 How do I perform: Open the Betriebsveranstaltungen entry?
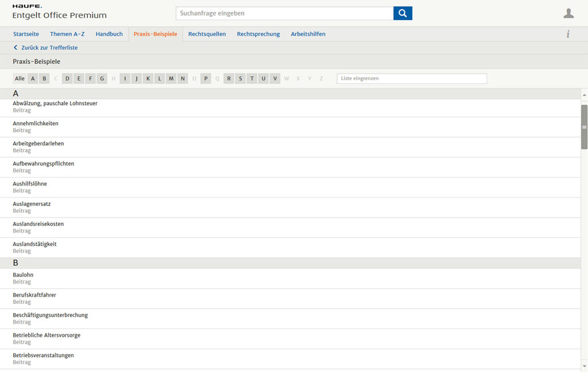click(290, 359)
